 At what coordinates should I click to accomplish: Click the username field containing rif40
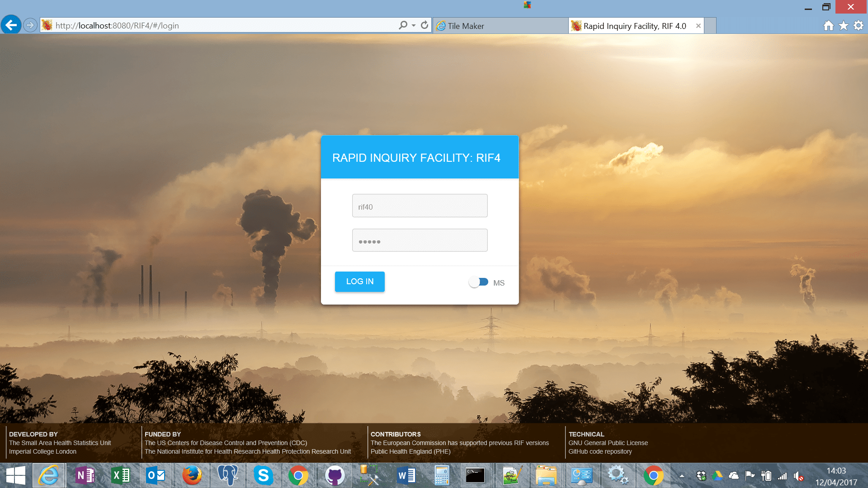(x=420, y=206)
